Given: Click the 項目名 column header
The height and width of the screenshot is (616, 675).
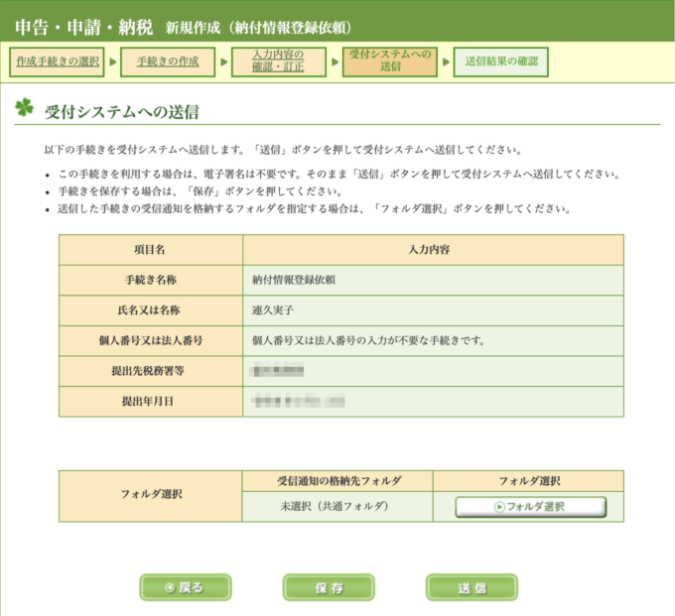Looking at the screenshot, I should coord(151,250).
